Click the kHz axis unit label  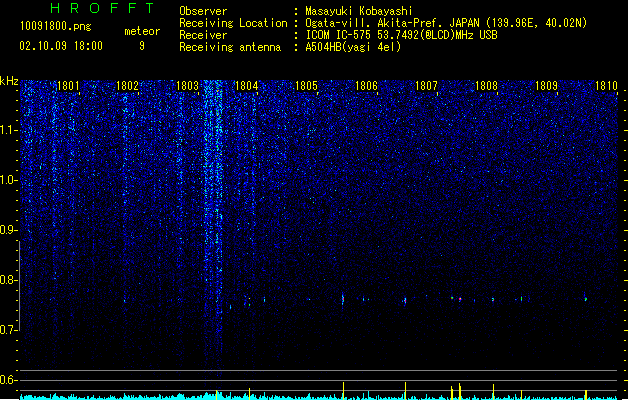pos(9,81)
